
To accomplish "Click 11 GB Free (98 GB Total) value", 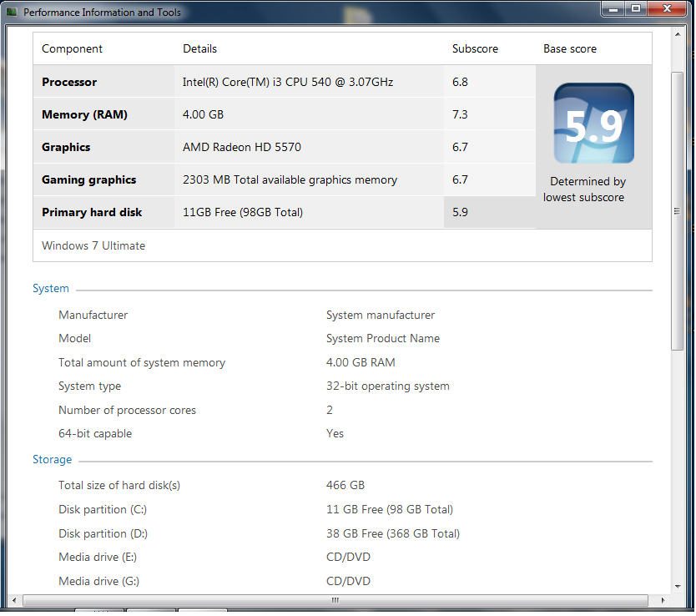I will tap(389, 510).
